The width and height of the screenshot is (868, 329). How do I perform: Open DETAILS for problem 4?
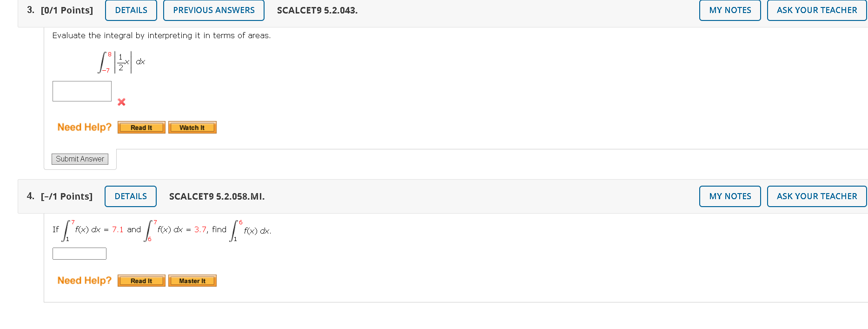(x=130, y=196)
